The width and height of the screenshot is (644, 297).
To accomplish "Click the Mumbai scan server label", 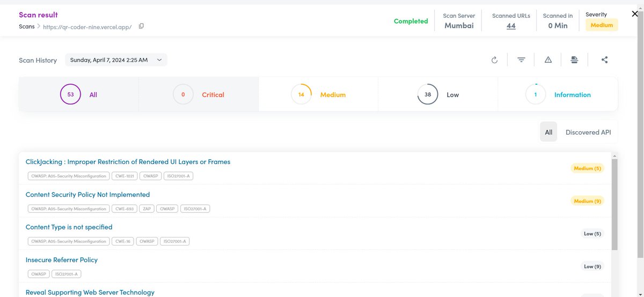I will 459,25.
